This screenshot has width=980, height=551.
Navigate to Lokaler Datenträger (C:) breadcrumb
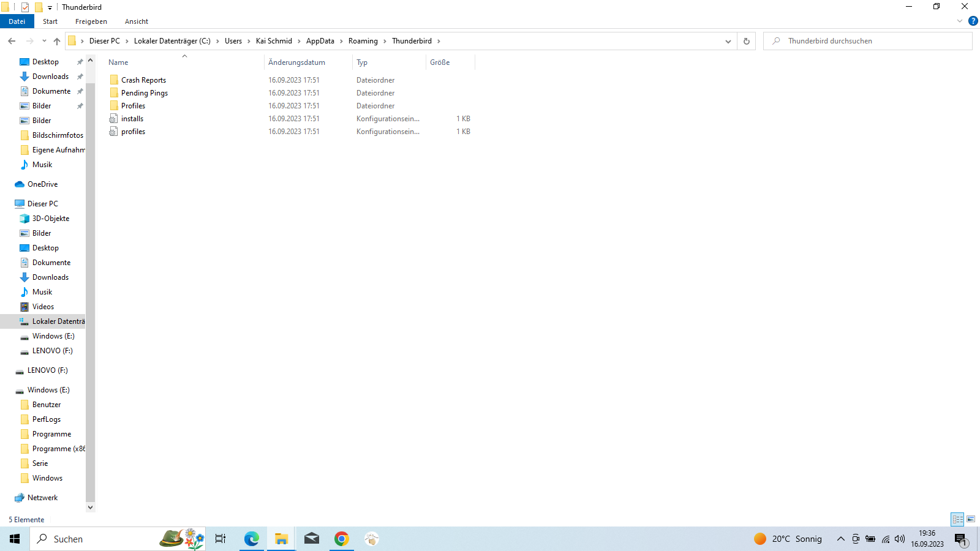172,41
